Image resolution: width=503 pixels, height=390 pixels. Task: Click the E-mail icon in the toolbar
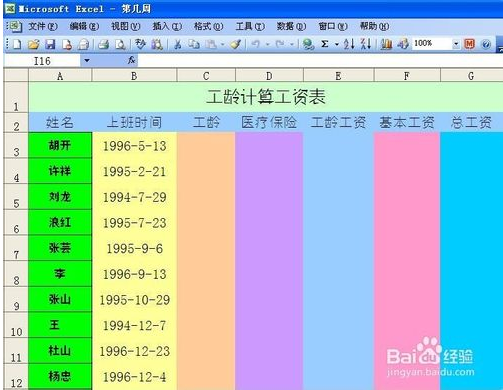click(83, 44)
